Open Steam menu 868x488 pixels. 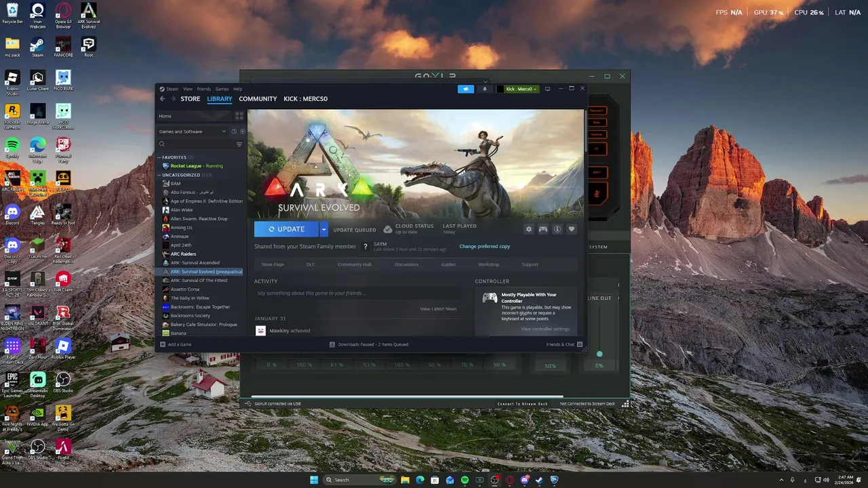pyautogui.click(x=172, y=89)
